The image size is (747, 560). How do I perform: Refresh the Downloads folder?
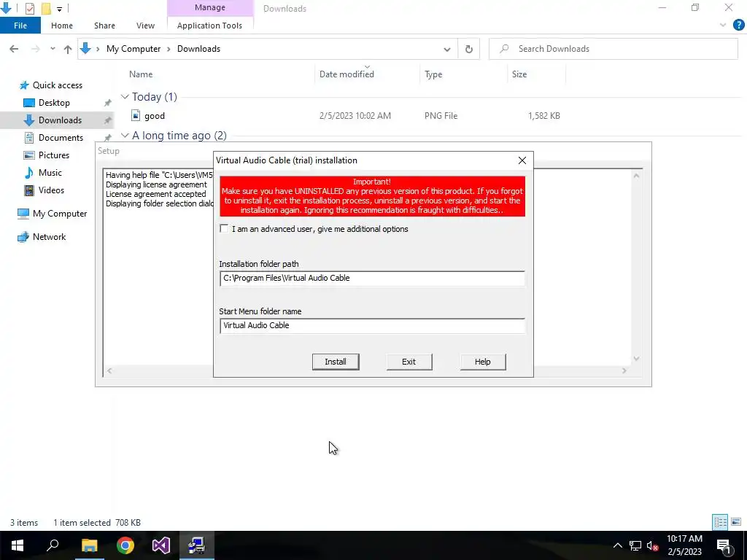pos(469,49)
